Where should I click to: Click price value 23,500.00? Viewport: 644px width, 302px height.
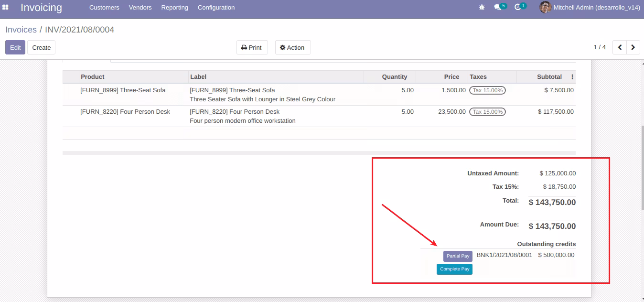(452, 111)
